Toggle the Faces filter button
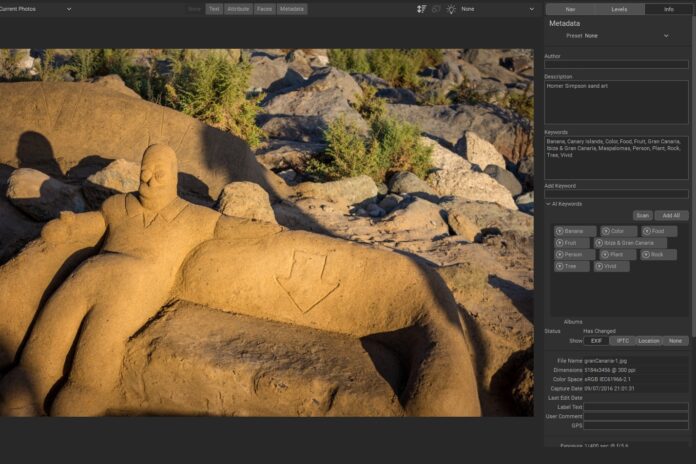The image size is (696, 464). click(264, 9)
